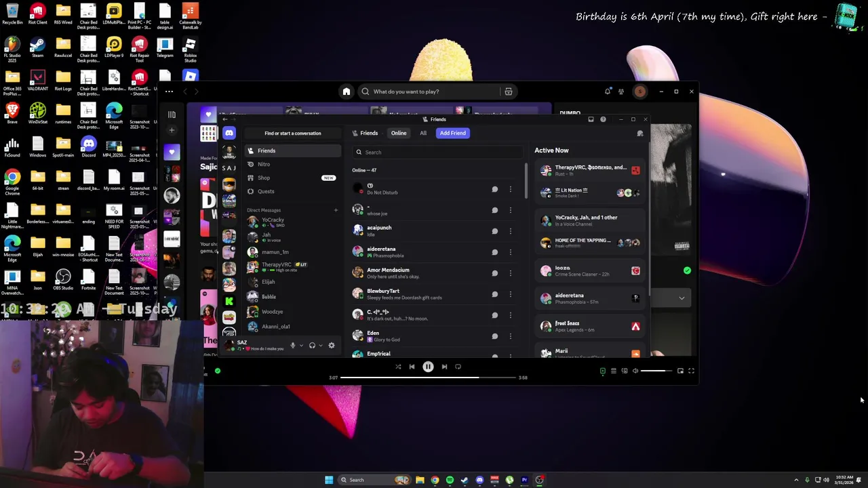Open Spotify miniplayer

click(x=680, y=371)
